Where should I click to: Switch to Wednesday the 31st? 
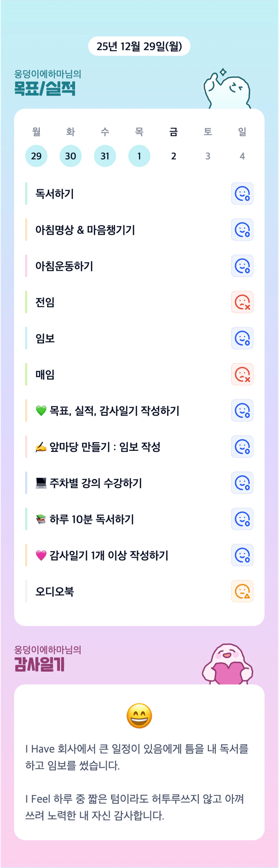(x=105, y=156)
